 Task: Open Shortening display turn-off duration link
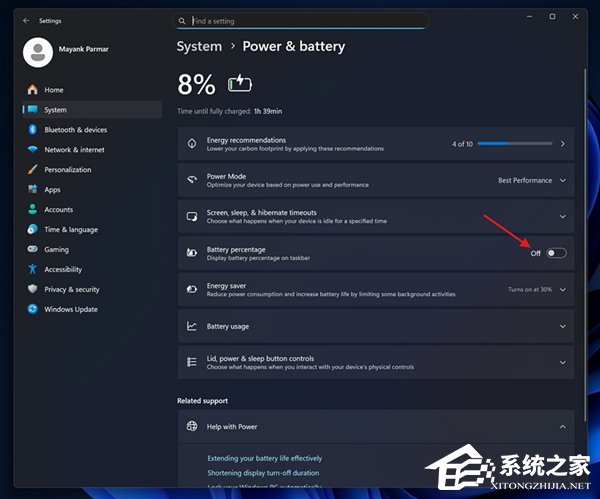263,473
